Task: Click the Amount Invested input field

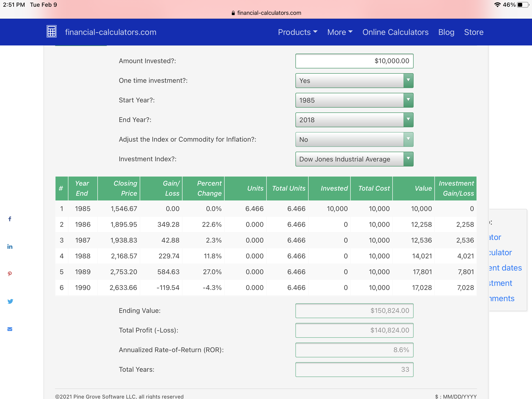Action: click(x=354, y=61)
